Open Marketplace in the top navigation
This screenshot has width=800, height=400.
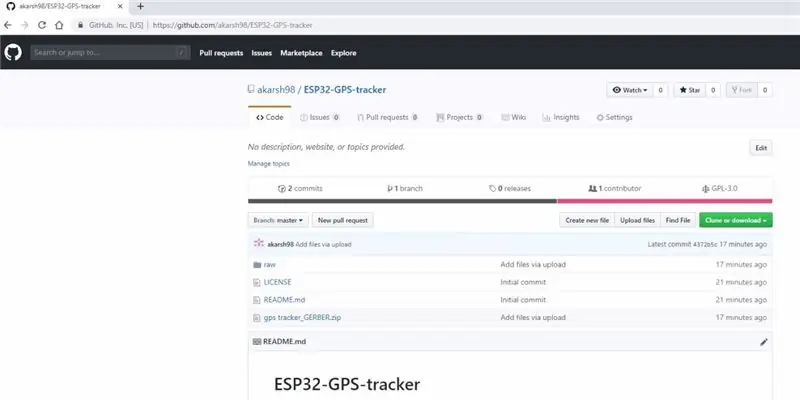pyautogui.click(x=301, y=53)
